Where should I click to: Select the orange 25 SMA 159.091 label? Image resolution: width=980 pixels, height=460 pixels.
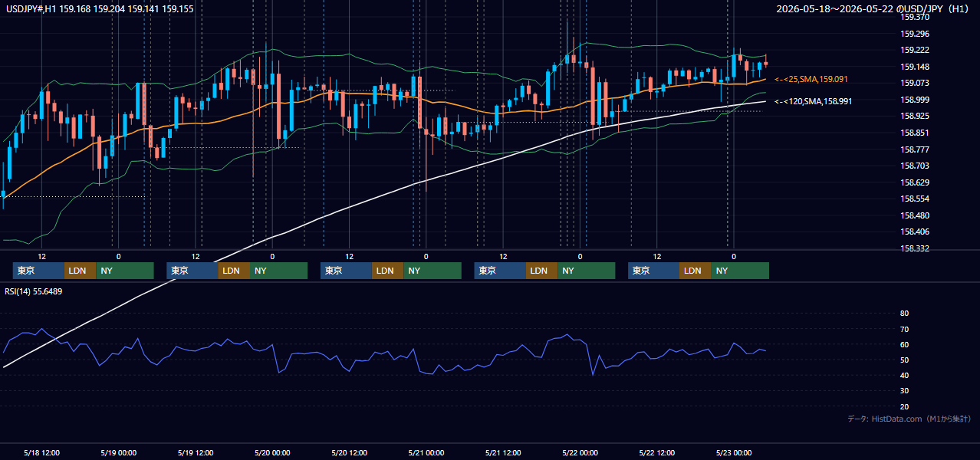coord(811,79)
